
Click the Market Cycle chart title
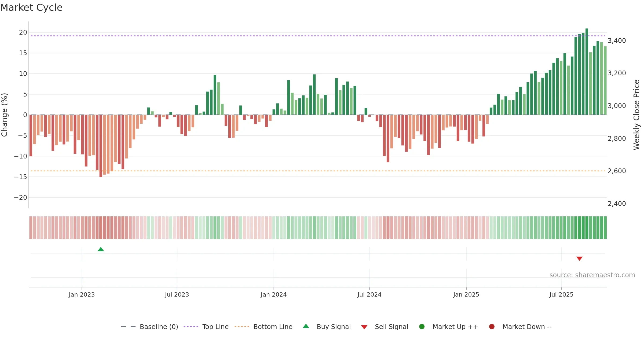tap(31, 8)
